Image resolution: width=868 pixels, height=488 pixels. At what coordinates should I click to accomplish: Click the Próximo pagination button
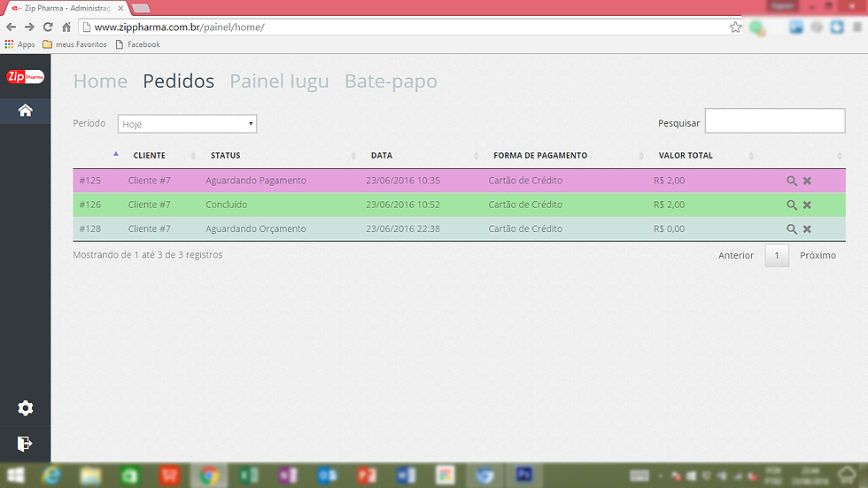(818, 256)
